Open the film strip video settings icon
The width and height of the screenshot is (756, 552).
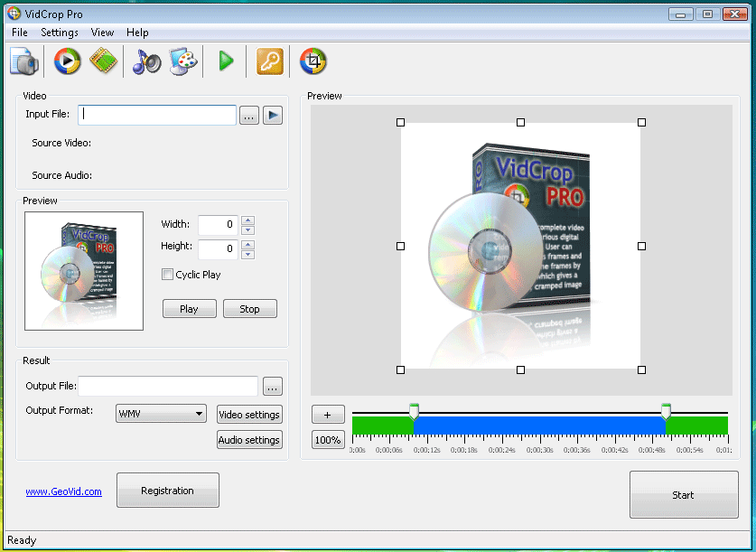(x=104, y=61)
